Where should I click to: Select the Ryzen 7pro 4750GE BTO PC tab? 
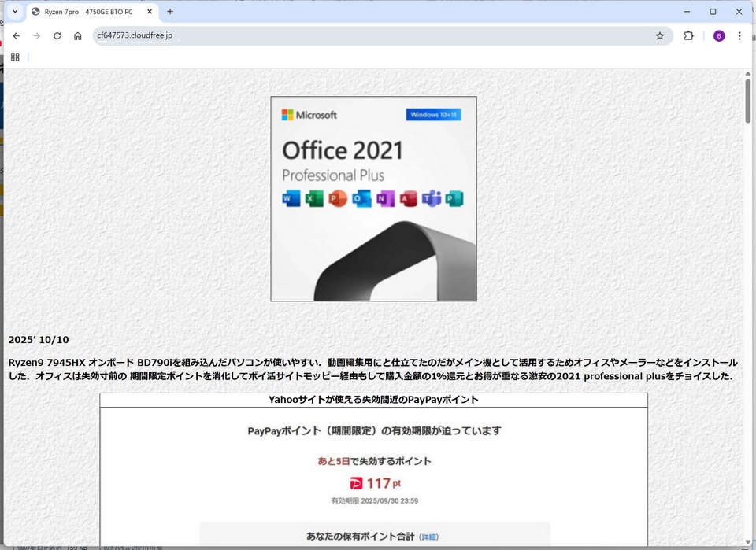pos(87,12)
